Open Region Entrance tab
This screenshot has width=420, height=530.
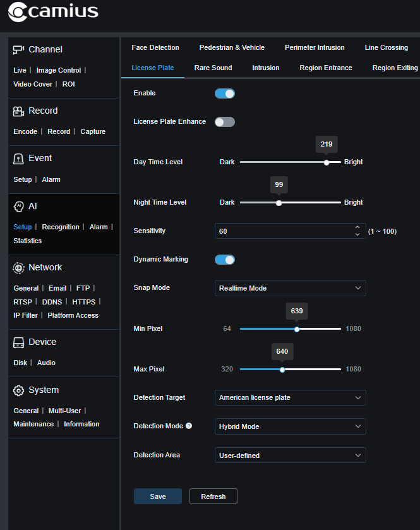click(326, 68)
